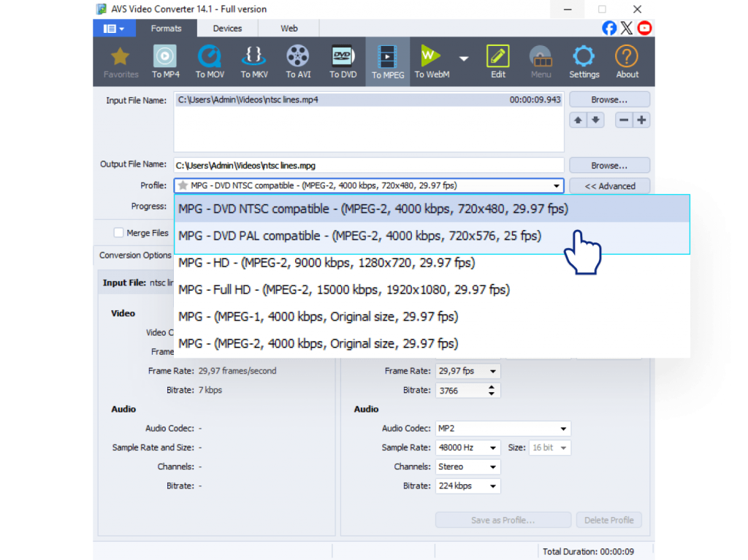Browse for output file location
Image resolution: width=748 pixels, height=560 pixels.
[609, 166]
